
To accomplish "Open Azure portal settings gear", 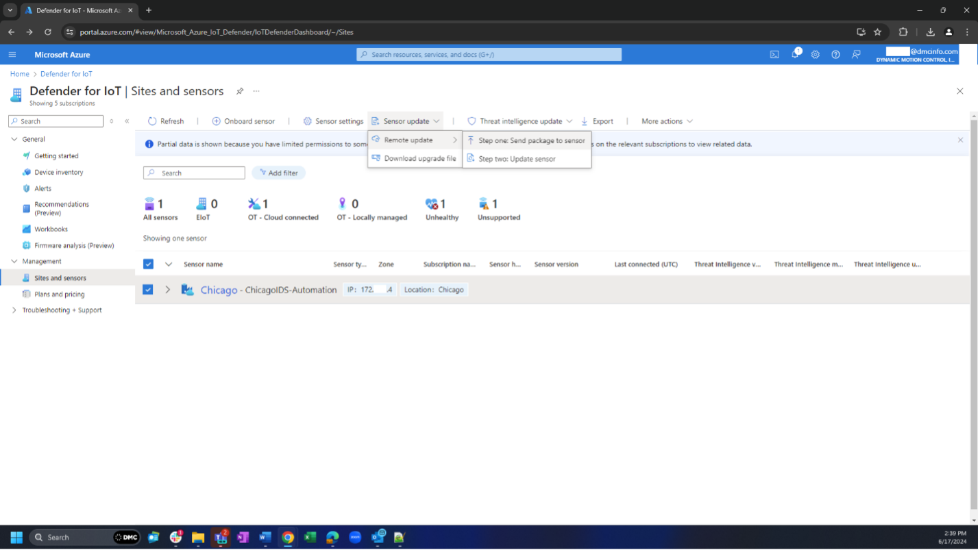I will pos(816,55).
